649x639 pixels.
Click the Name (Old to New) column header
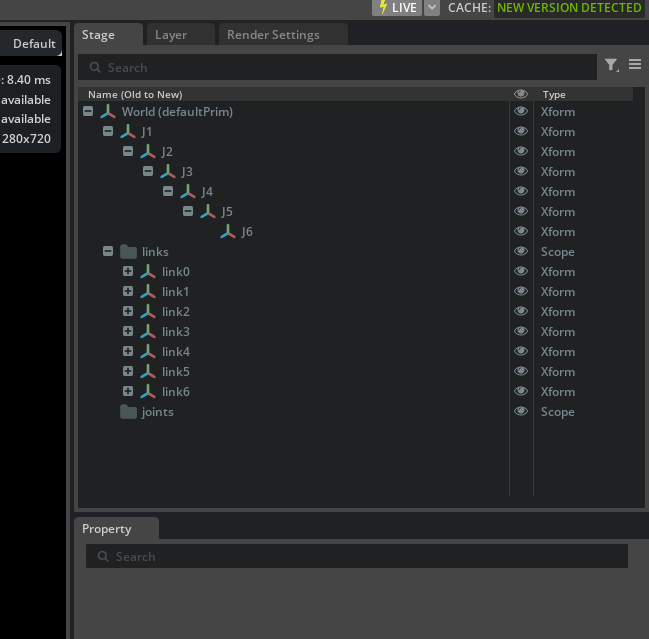tap(135, 94)
